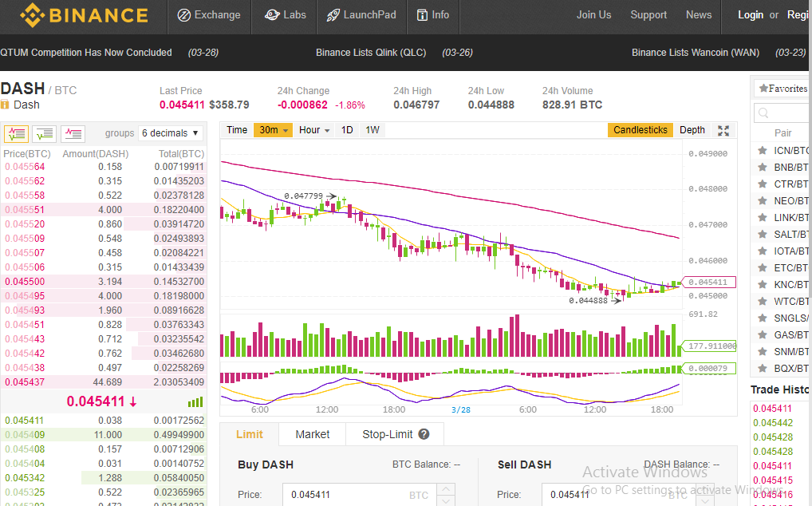The width and height of the screenshot is (812, 506).
Task: Star the SALT/BTC pair
Action: click(763, 234)
